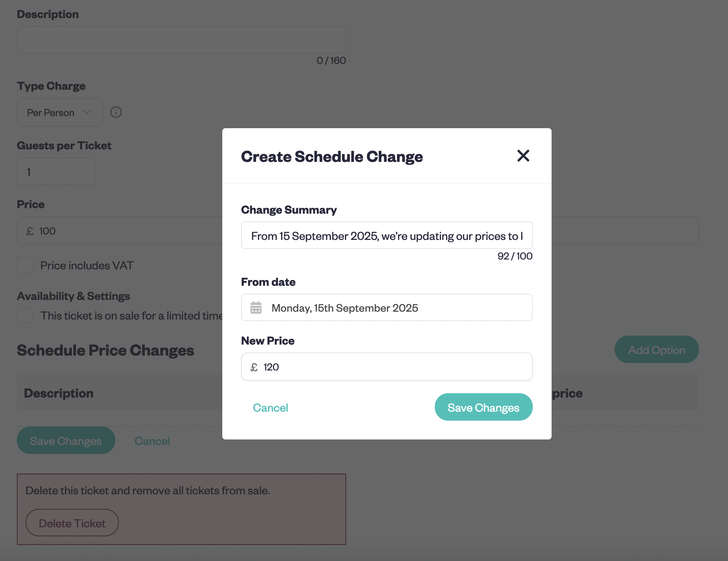Click the ticket Description text box

182,40
